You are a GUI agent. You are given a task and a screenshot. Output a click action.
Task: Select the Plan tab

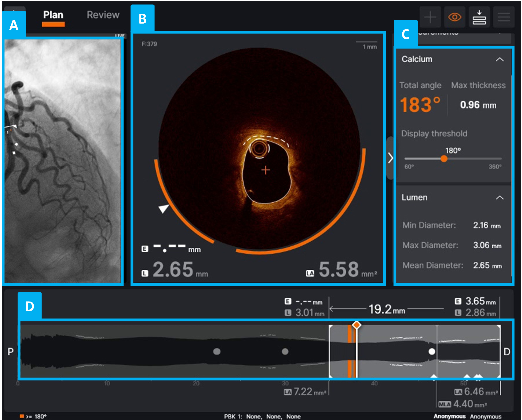click(x=53, y=15)
